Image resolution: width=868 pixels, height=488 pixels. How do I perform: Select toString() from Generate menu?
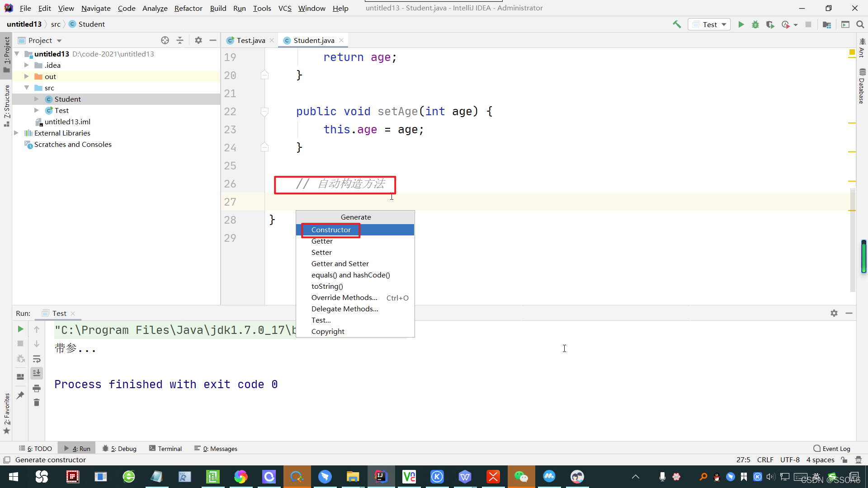tap(327, 286)
